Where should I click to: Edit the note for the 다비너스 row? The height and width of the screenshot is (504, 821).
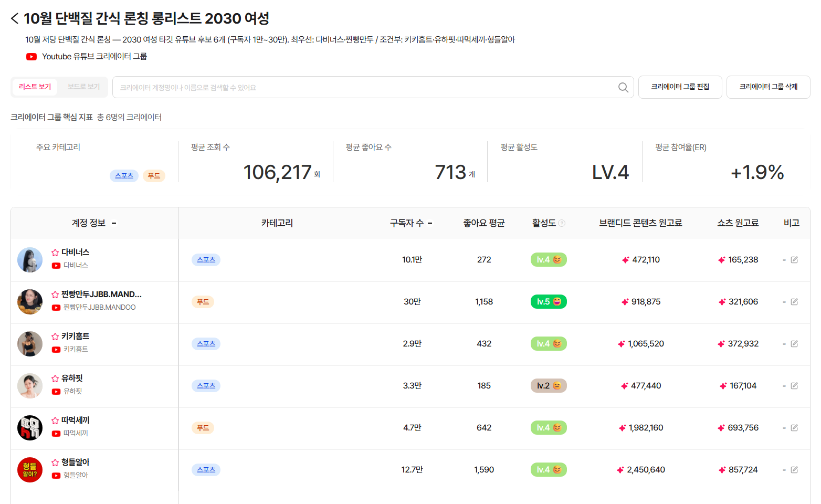(x=794, y=260)
